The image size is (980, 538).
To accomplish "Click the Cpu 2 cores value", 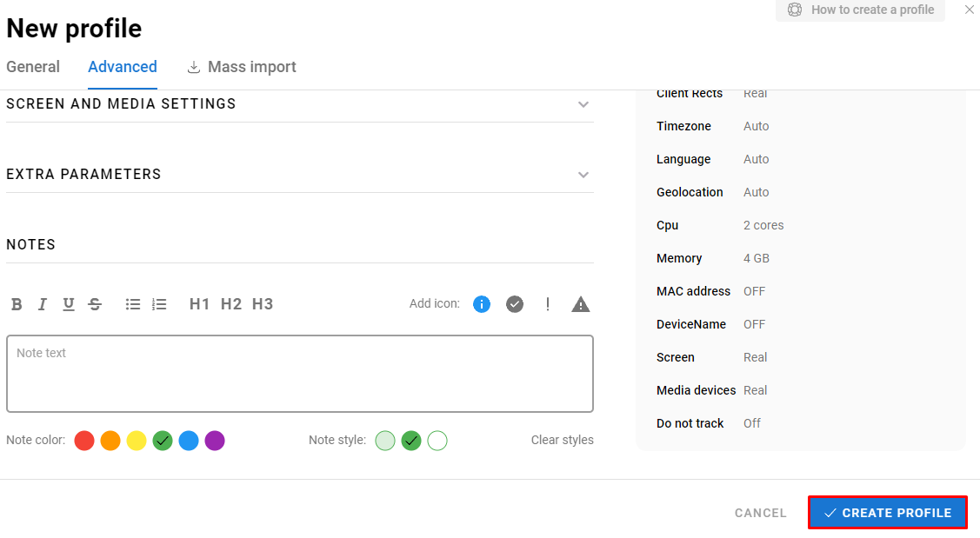I will coord(763,226).
